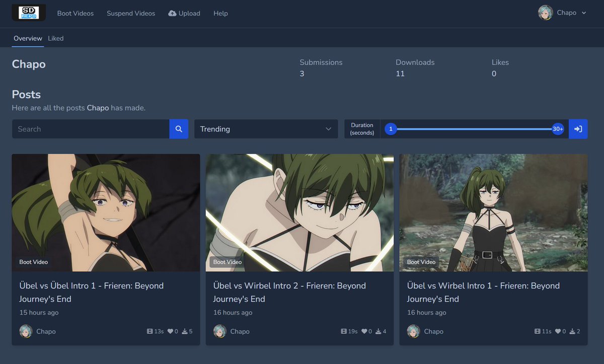Click the Likes count 0

pyautogui.click(x=494, y=74)
